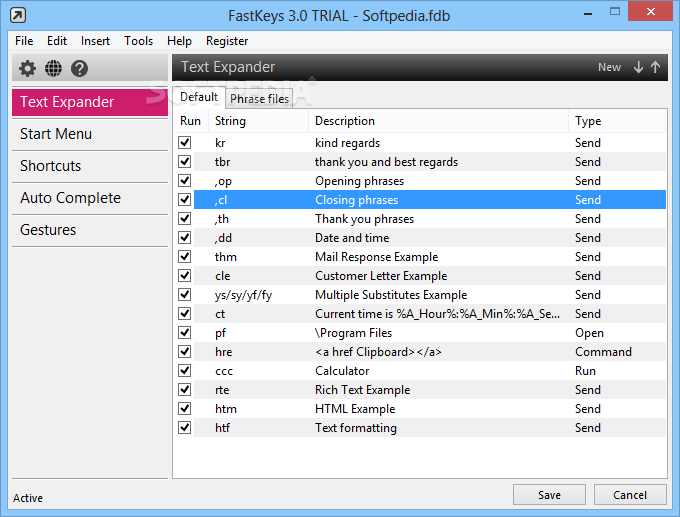
Task: Select Gestures in sidebar
Action: click(90, 230)
